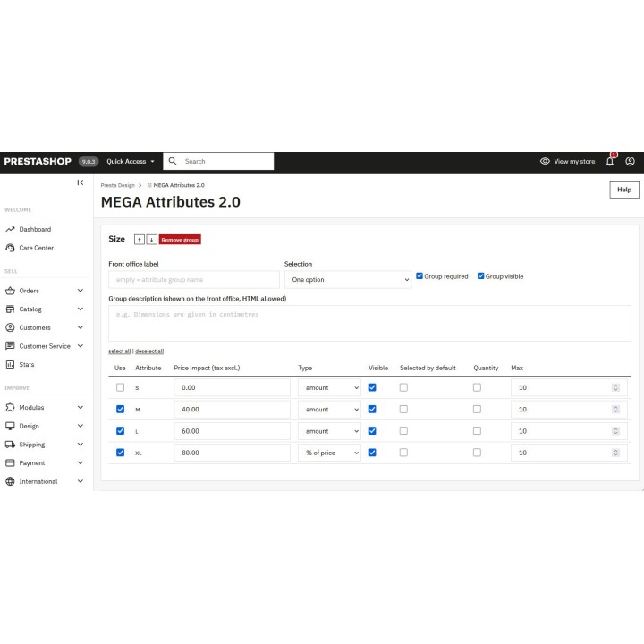Screen dimensions: 644x644
Task: Click the PrestaShop logo
Action: click(38, 161)
